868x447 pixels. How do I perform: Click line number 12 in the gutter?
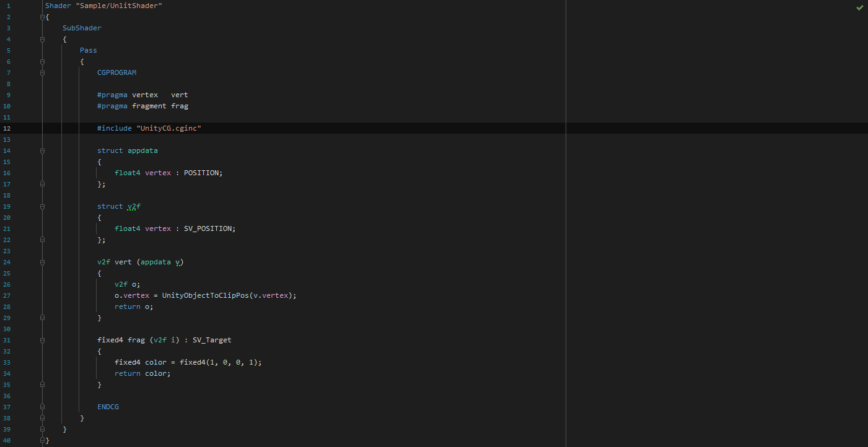coord(7,128)
